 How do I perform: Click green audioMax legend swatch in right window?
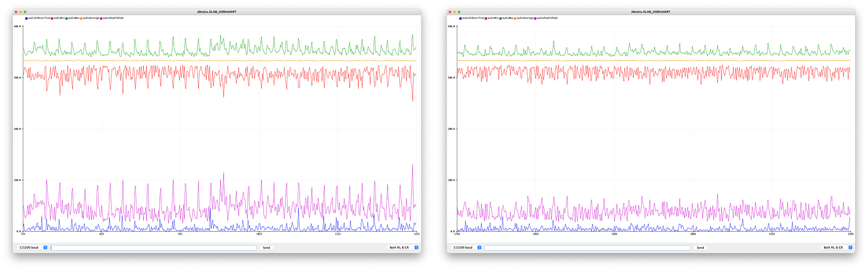coord(501,18)
